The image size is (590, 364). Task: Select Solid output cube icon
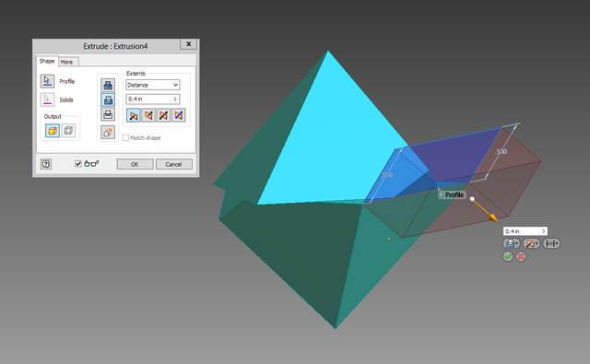tap(53, 131)
